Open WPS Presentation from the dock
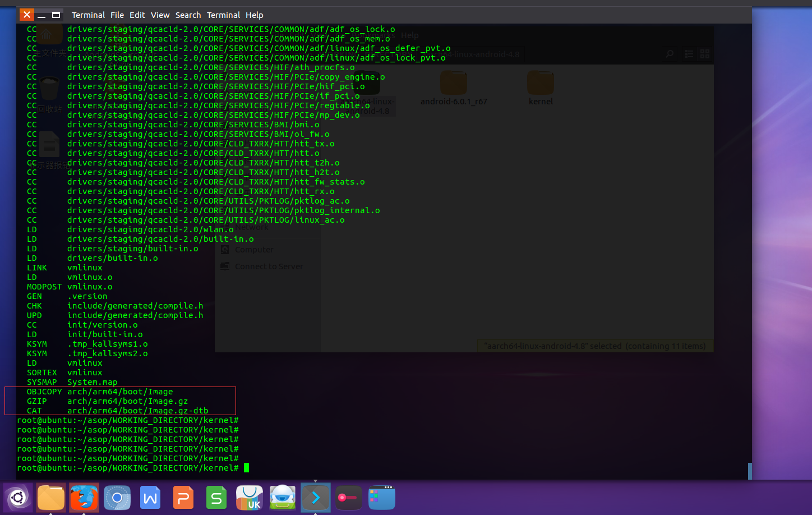 183,498
